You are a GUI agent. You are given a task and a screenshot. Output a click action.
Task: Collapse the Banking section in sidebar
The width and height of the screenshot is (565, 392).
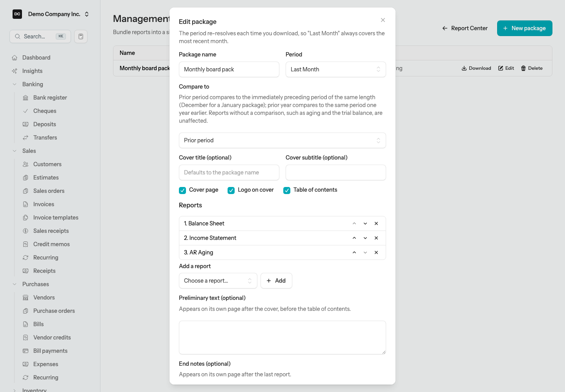coord(15,84)
